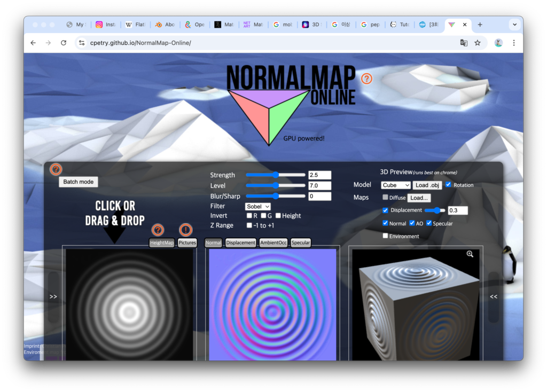Image resolution: width=547 pixels, height=392 pixels.
Task: Click the help icon beside the NormalMap logo
Action: [366, 79]
